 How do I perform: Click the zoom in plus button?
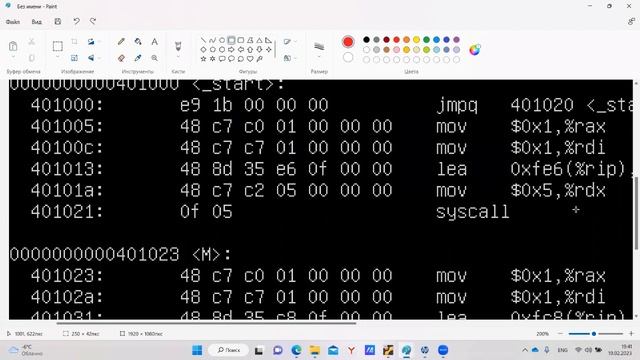pos(631,333)
